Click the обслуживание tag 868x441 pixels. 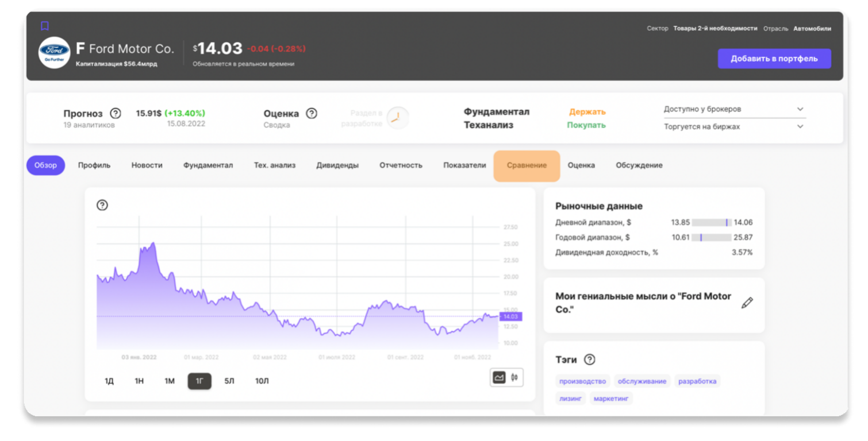(x=642, y=381)
